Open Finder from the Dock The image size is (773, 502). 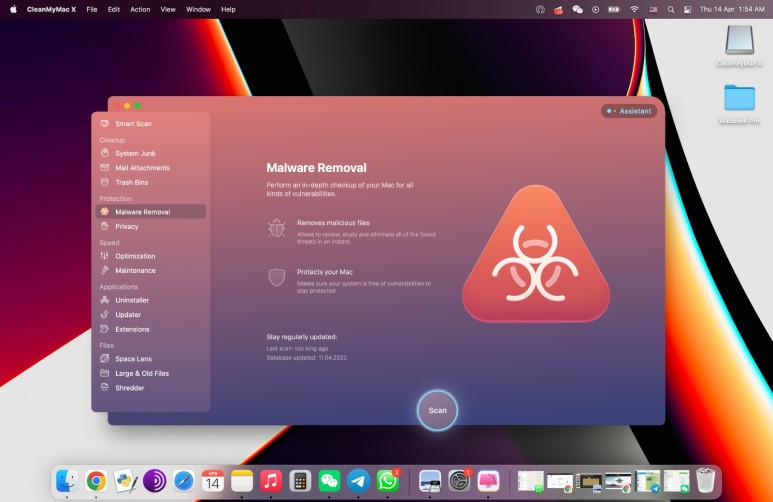coord(67,481)
